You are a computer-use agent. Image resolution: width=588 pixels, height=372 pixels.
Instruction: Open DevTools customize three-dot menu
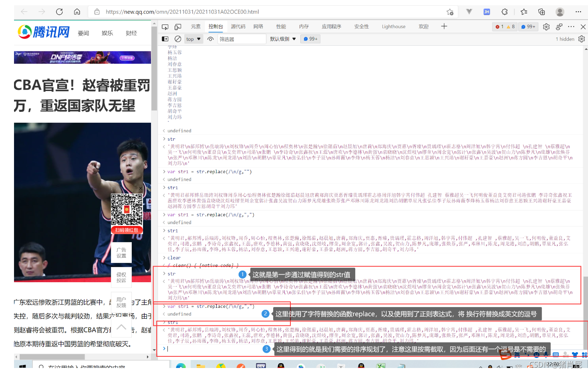571,27
